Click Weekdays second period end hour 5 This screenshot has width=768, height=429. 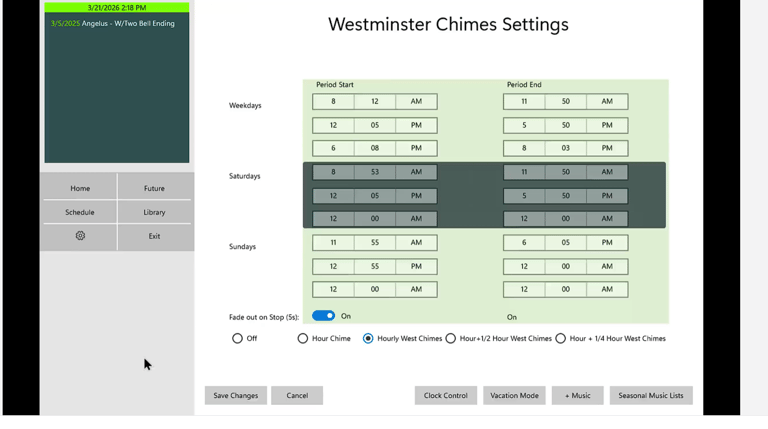click(x=524, y=125)
